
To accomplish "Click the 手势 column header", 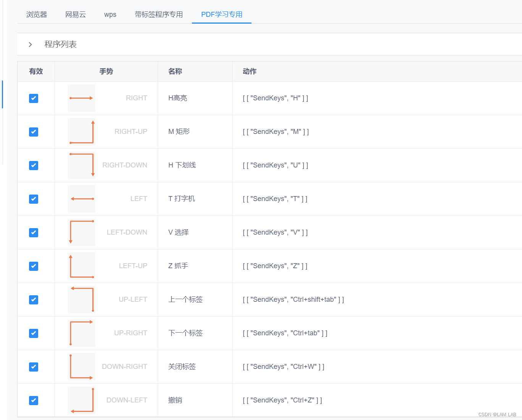I will click(106, 71).
